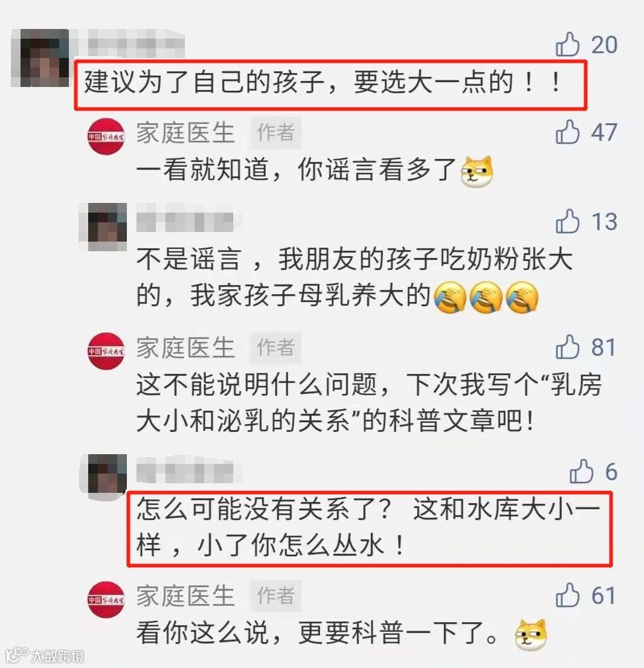
Task: Tap the thumbs-up showing 61 likes
Action: [568, 595]
